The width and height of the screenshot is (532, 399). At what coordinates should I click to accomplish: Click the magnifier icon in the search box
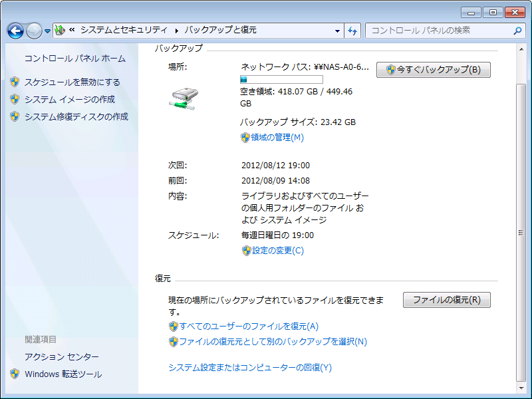(518, 31)
